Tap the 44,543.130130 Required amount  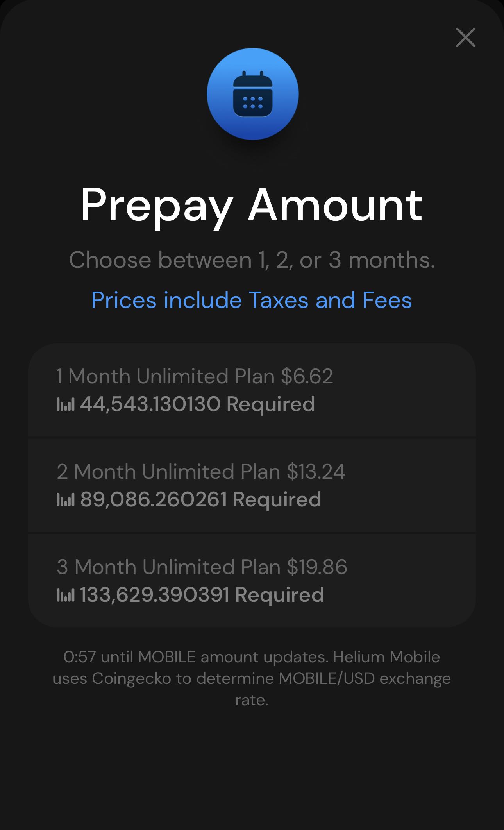[197, 404]
